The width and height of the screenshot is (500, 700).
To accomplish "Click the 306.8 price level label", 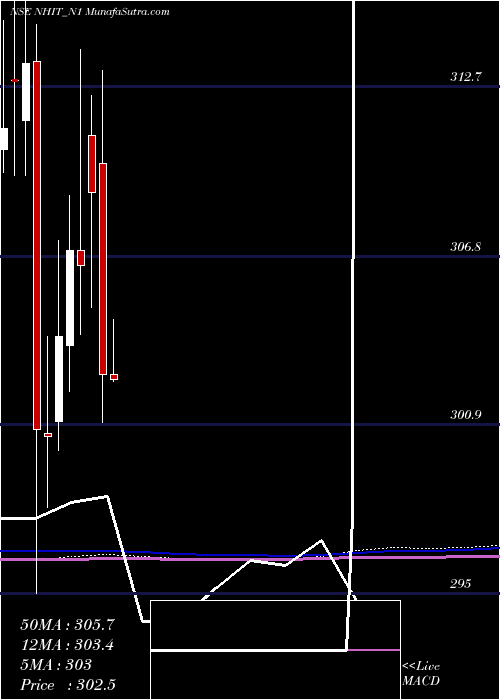I will pos(465,246).
